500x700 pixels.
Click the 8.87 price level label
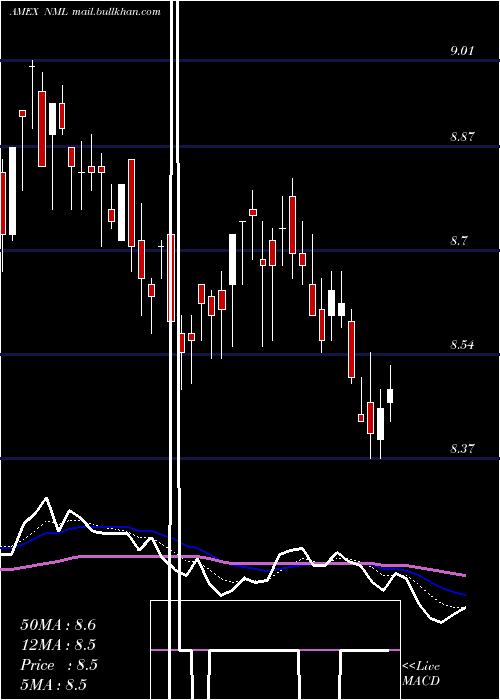[462, 137]
